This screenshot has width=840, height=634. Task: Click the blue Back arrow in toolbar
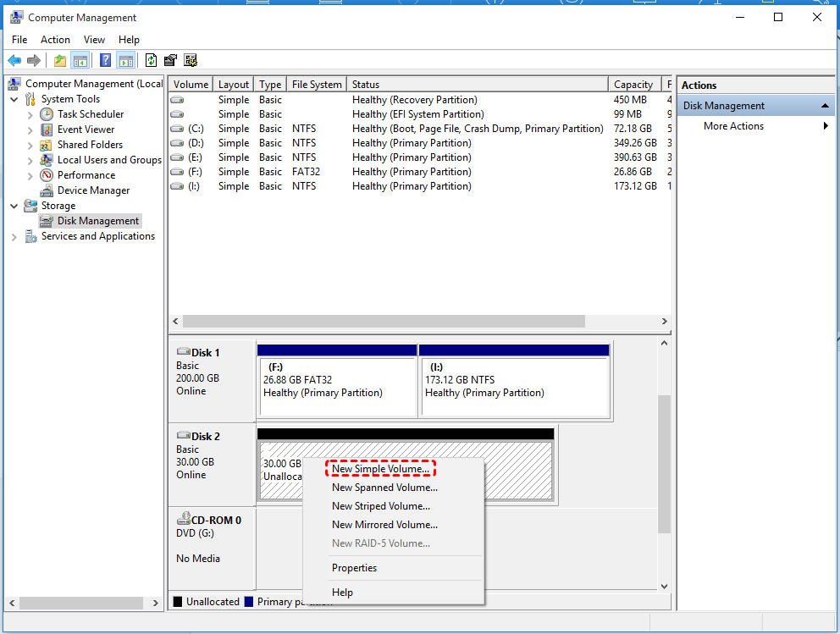(x=14, y=60)
